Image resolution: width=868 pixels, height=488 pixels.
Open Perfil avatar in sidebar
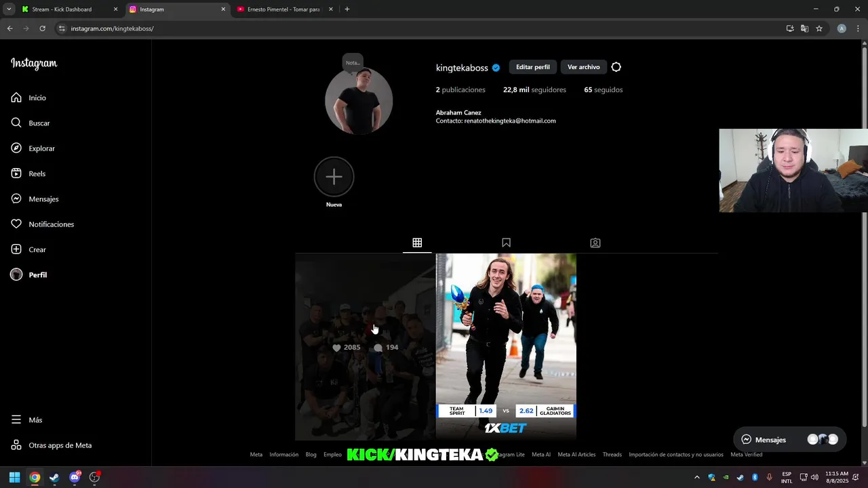pos(16,274)
